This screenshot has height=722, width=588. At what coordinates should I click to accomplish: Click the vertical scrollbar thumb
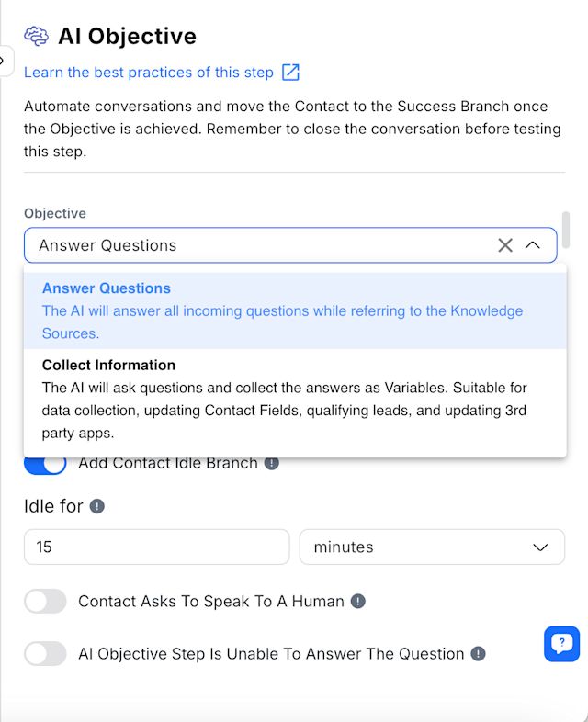pos(566,230)
